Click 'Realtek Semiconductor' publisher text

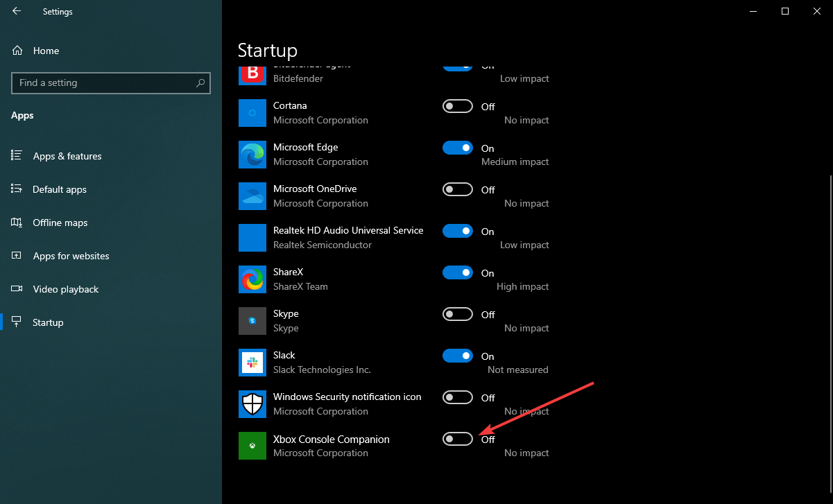pos(323,245)
